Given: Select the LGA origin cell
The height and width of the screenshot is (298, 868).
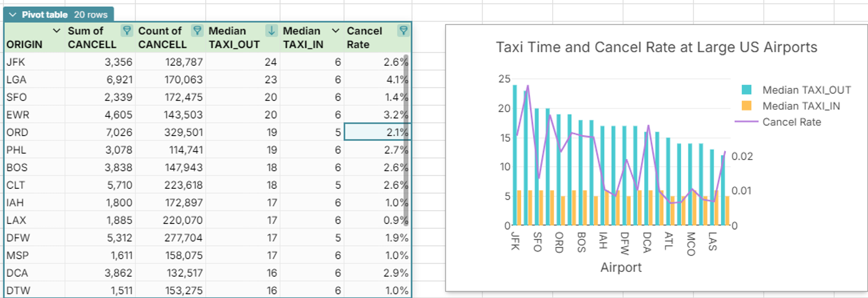Looking at the screenshot, I should click(x=34, y=79).
